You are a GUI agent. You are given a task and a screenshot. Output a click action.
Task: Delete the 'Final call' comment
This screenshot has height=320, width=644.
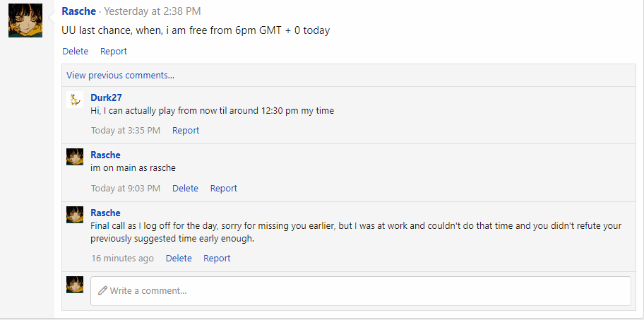pos(179,258)
